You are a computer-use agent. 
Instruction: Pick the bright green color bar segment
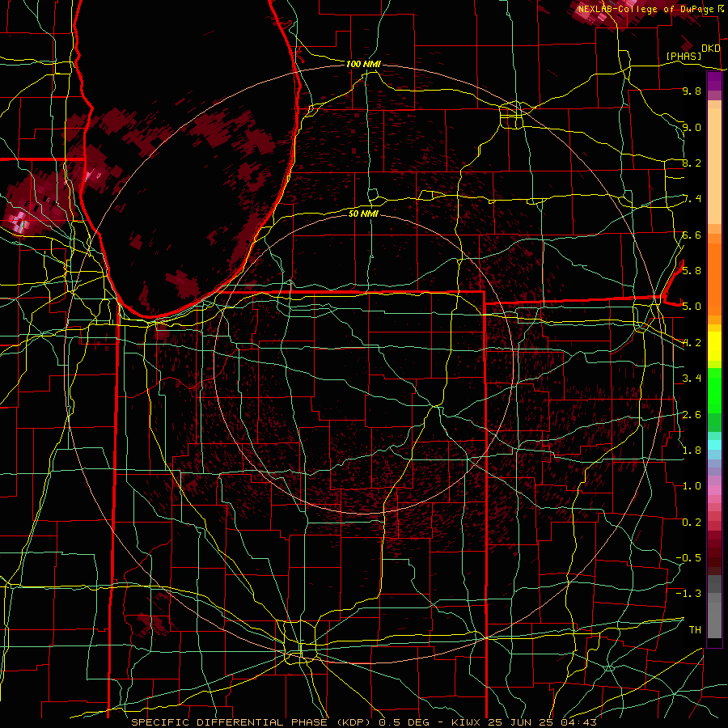(x=714, y=392)
